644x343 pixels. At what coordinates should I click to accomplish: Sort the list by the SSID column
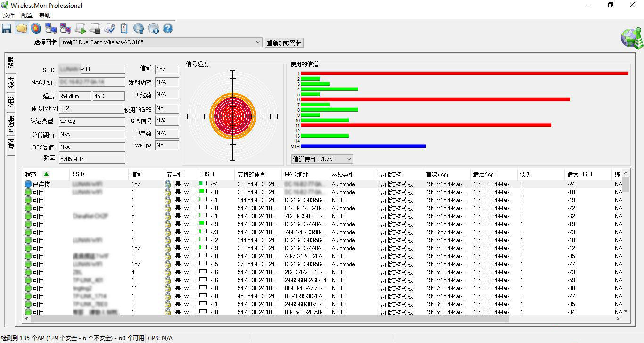[x=99, y=174]
